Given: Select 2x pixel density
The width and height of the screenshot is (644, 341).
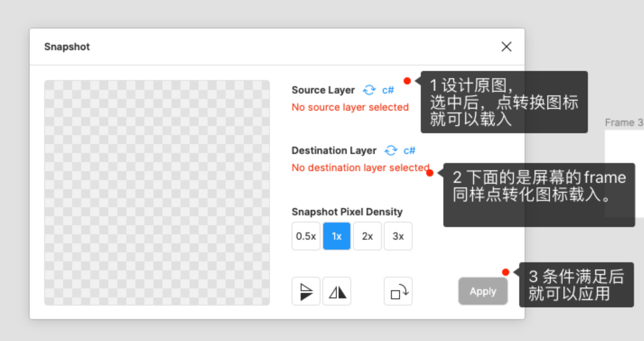Looking at the screenshot, I should click(367, 236).
